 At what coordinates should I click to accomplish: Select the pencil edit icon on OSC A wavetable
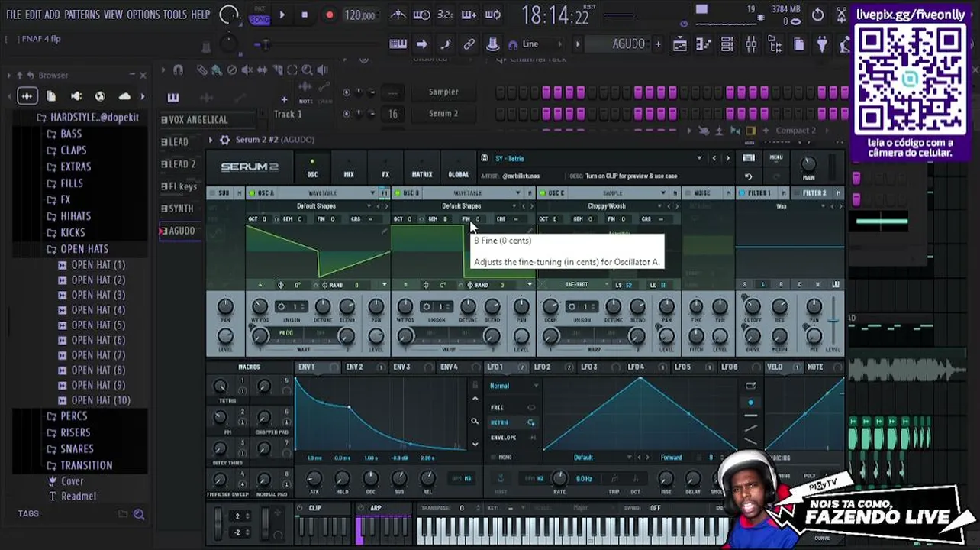385,231
